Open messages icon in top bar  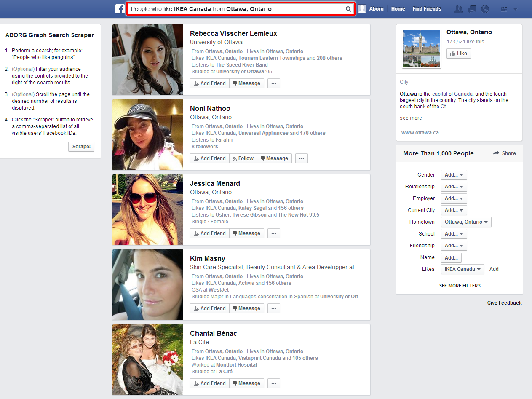pos(472,9)
